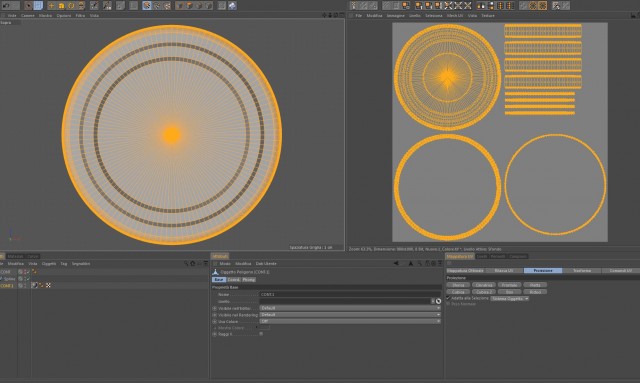The width and height of the screenshot is (640, 383).
Task: Click the uvw tag icon on the CONI.1 row
Action: [x=48, y=285]
